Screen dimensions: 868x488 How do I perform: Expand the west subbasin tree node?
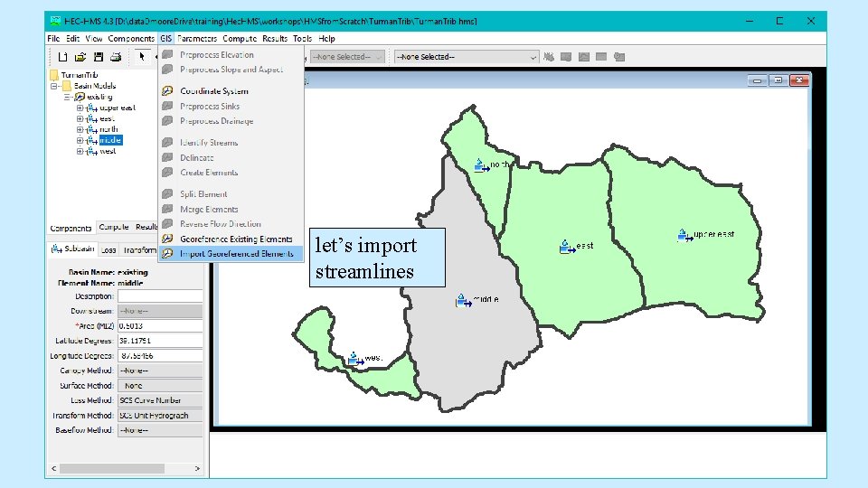[80, 151]
